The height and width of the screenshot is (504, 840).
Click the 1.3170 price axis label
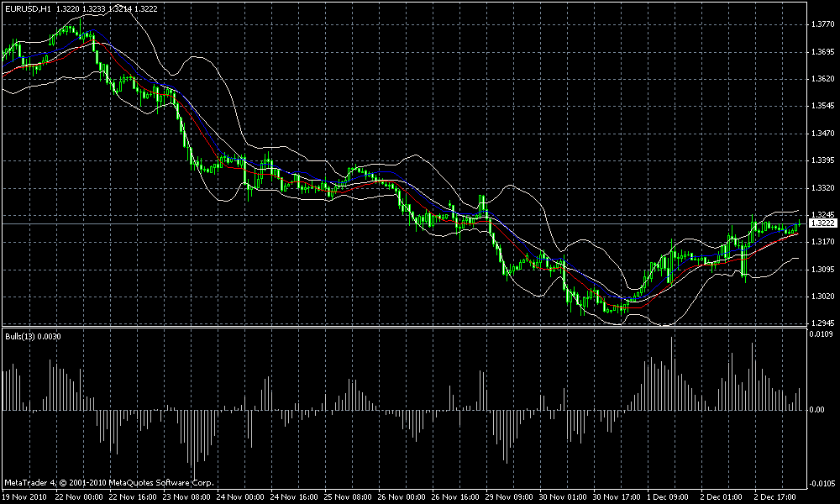click(x=823, y=242)
